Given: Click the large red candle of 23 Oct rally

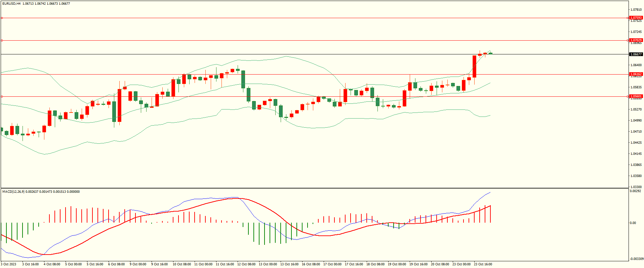Looking at the screenshot, I should pos(474,66).
